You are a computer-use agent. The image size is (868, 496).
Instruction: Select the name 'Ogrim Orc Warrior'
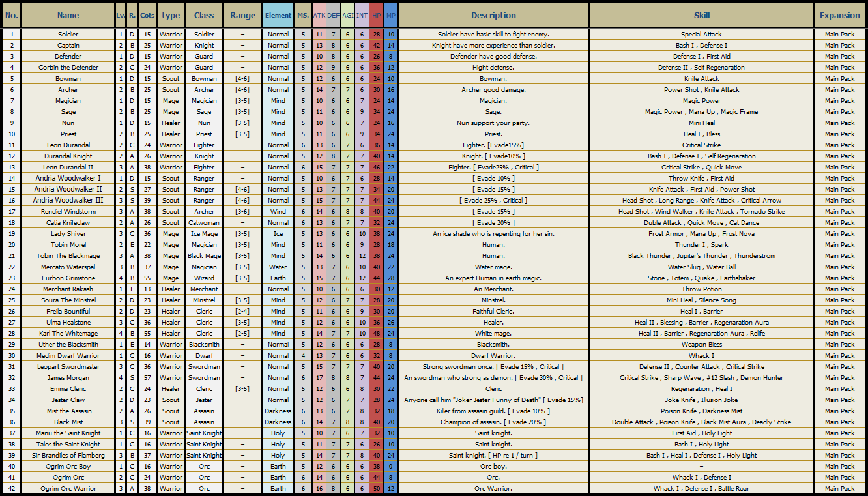[68, 489]
